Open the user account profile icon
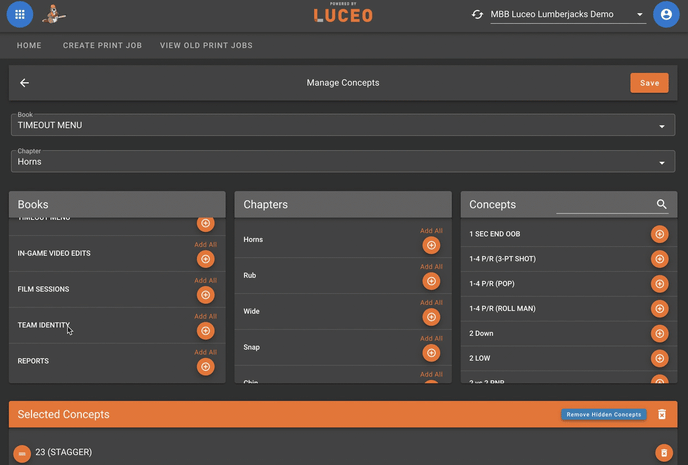688x465 pixels. [x=666, y=14]
